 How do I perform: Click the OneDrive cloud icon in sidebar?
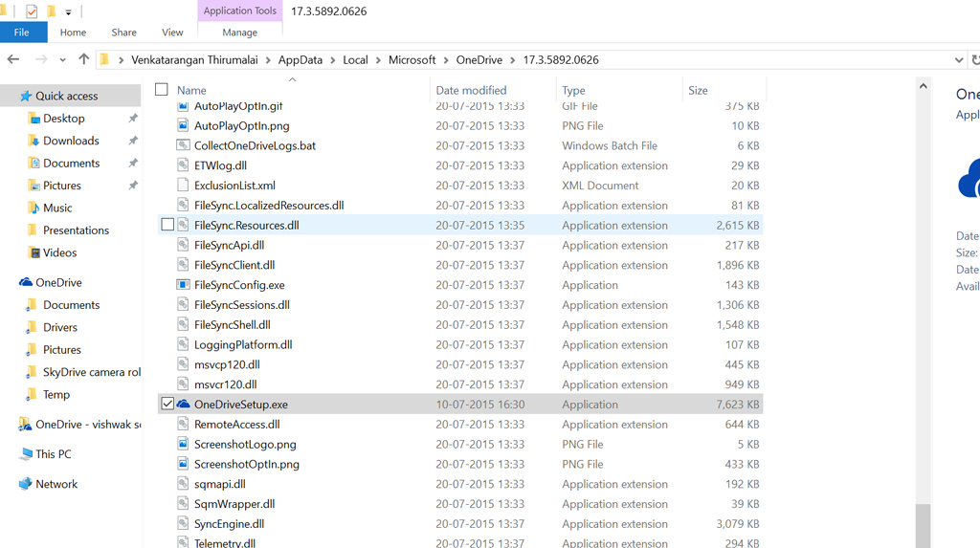click(x=26, y=282)
